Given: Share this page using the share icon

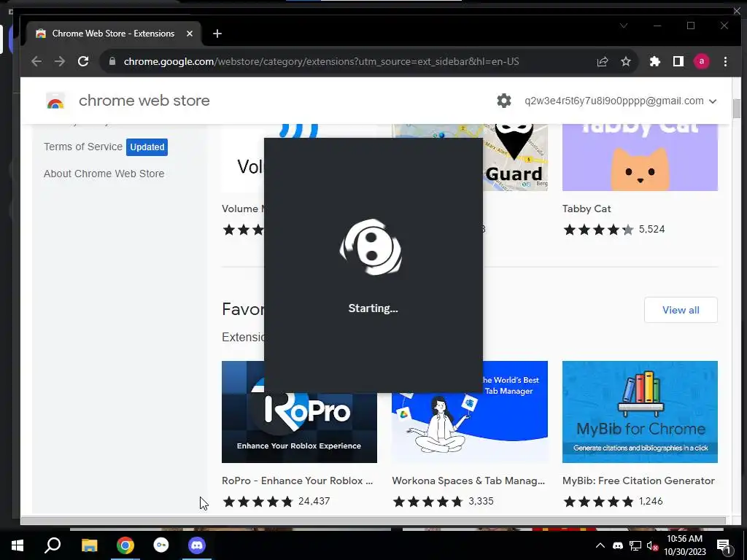Looking at the screenshot, I should 602,61.
